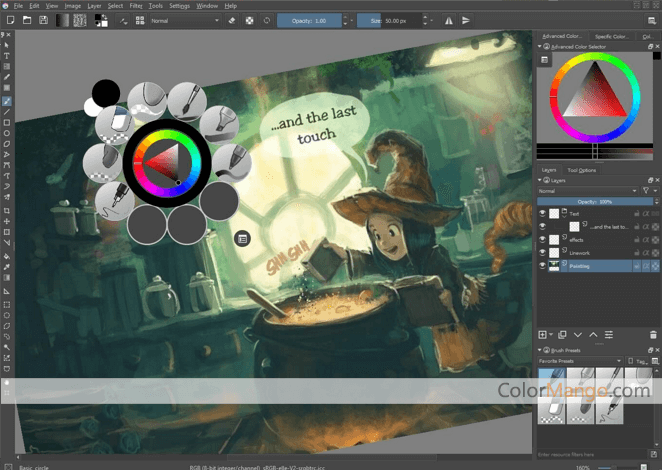Image resolution: width=662 pixels, height=470 pixels.
Task: Toggle visibility of the effects layer
Action: (x=543, y=239)
